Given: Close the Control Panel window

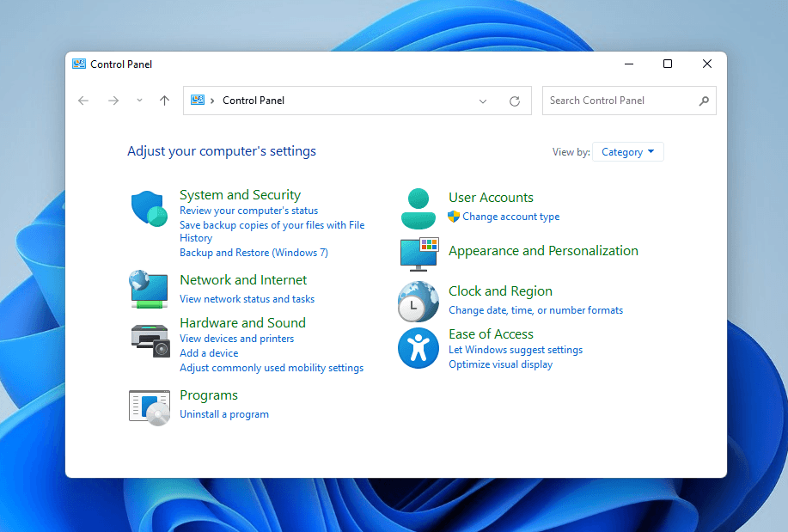Looking at the screenshot, I should [707, 64].
